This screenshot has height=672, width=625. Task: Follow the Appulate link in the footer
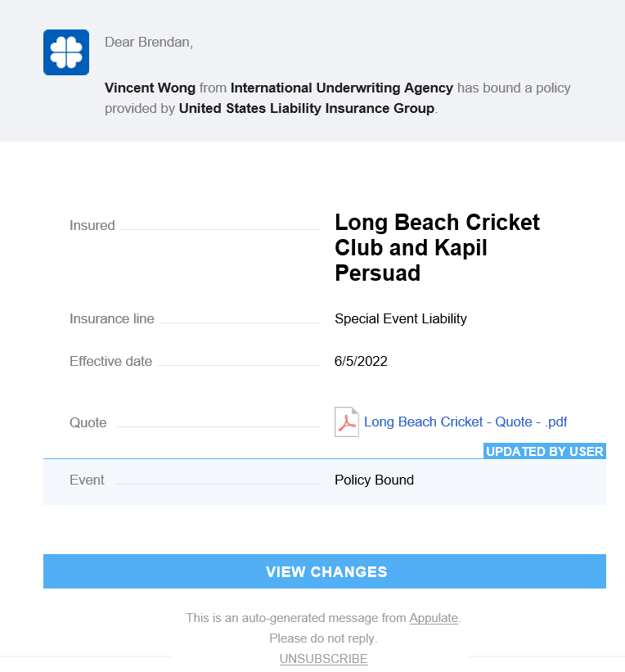[434, 618]
